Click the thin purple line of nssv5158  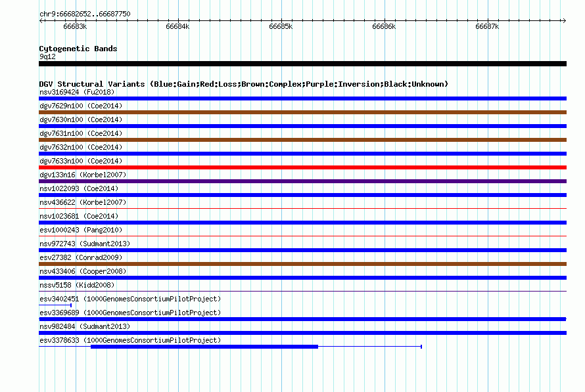point(302,291)
